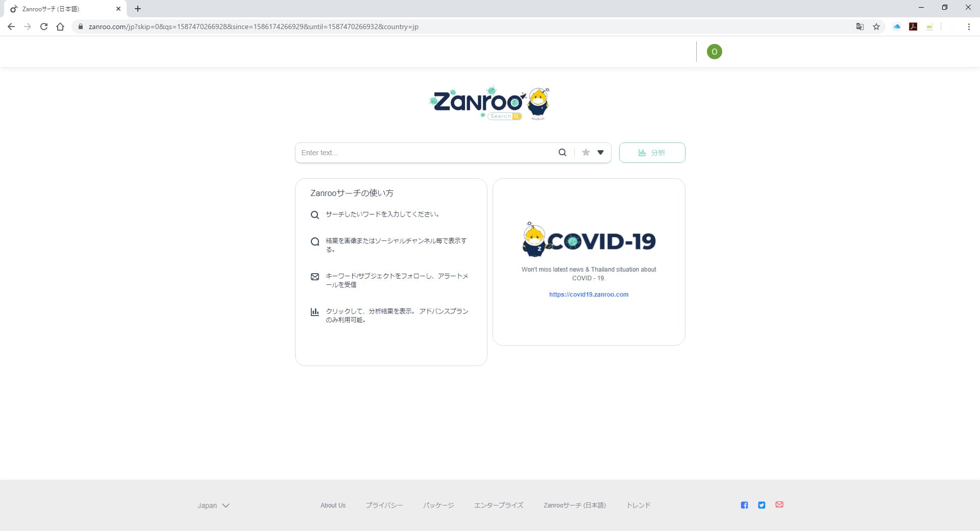Screen dimensions: 980x531
Task: Click the browser home icon
Action: click(x=60, y=27)
